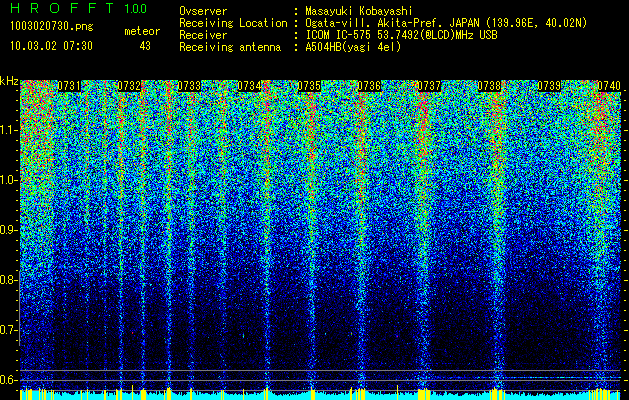Click the 1.1 frequency axis label

[9, 130]
